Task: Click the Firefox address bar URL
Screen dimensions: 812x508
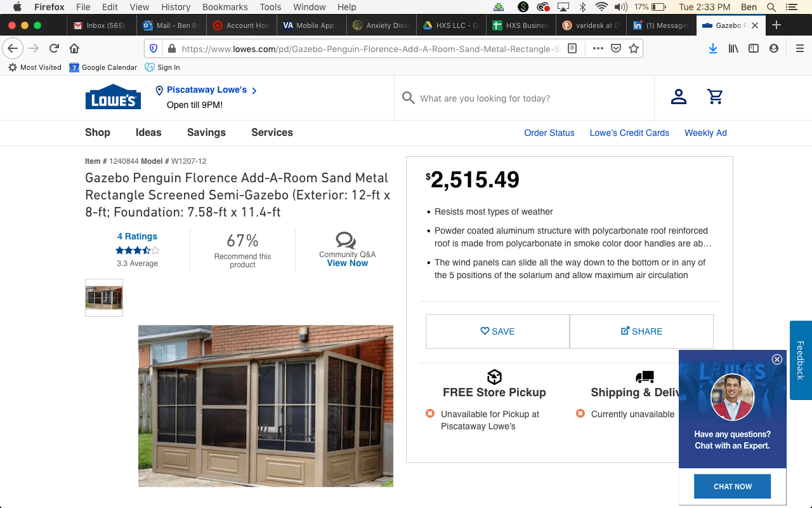Action: (371, 48)
